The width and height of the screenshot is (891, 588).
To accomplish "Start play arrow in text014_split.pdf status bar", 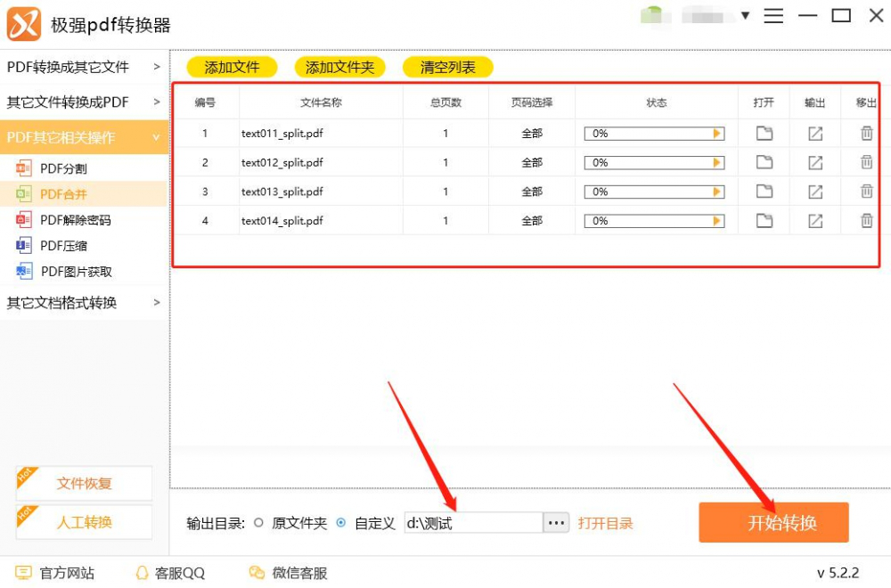I will (x=717, y=220).
